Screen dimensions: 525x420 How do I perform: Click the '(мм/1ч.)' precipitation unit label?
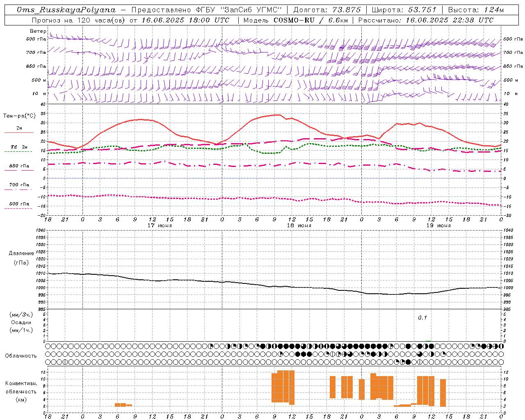pyautogui.click(x=21, y=330)
